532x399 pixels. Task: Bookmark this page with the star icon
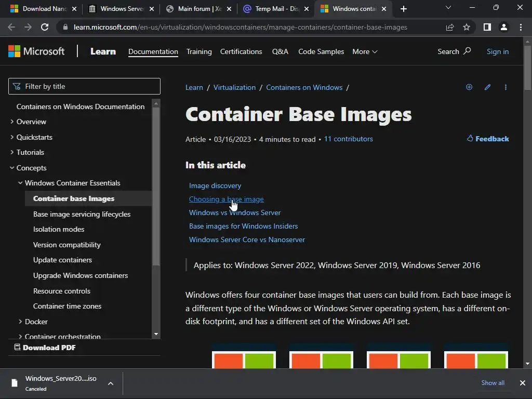pyautogui.click(x=467, y=27)
